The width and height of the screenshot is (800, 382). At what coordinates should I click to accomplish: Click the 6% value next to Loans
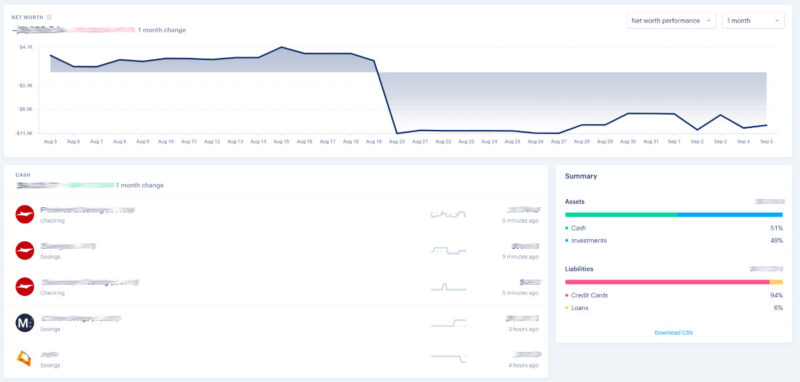coord(779,308)
